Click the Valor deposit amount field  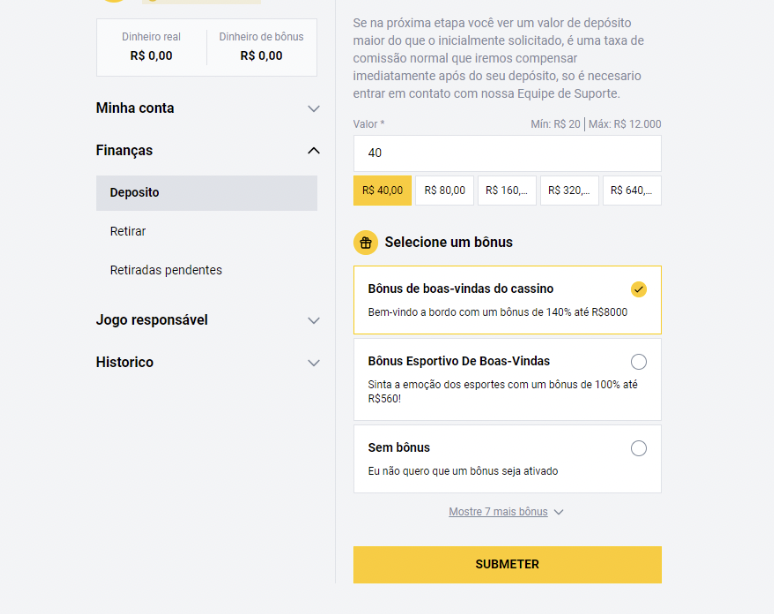coord(507,153)
